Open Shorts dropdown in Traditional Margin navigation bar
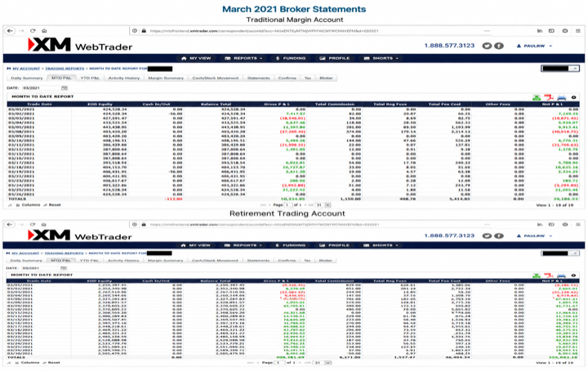 (x=381, y=58)
